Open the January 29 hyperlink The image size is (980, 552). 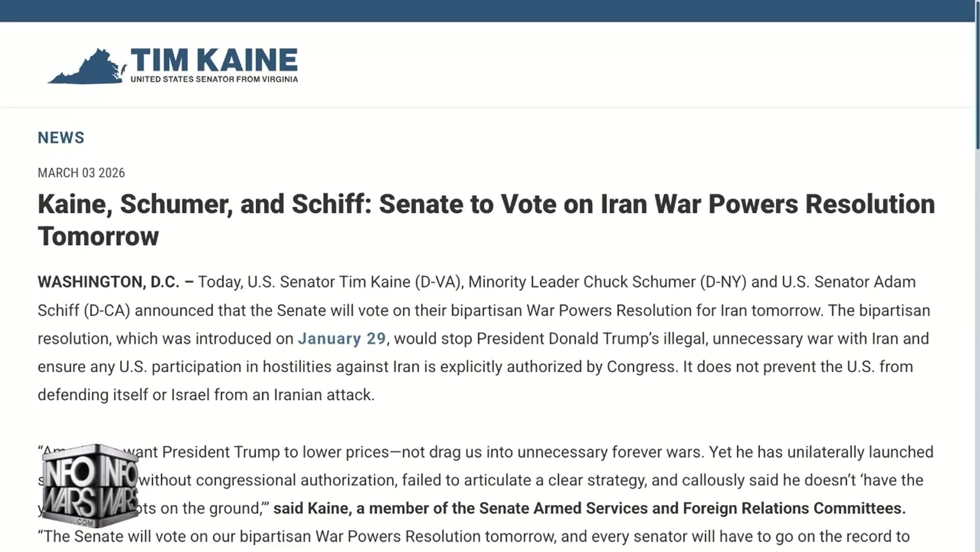[x=342, y=339]
